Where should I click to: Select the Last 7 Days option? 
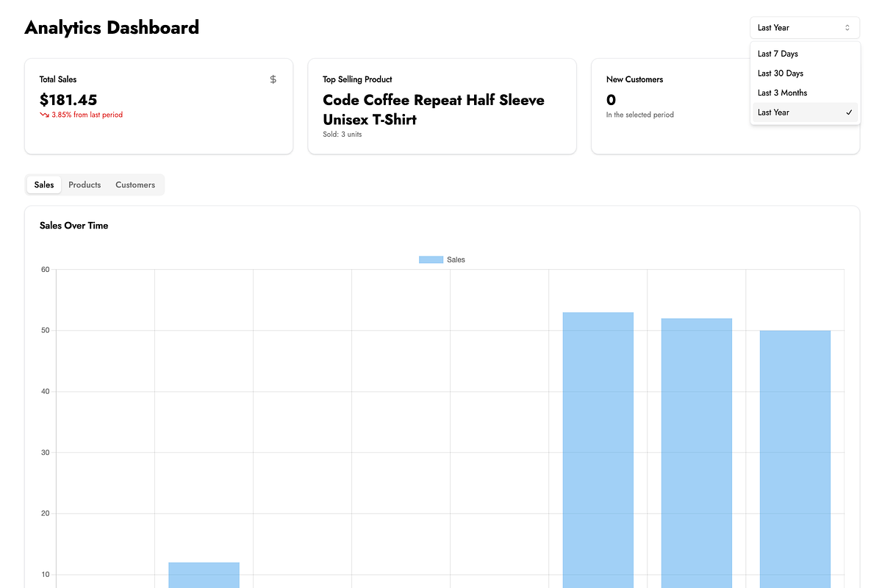(805, 54)
